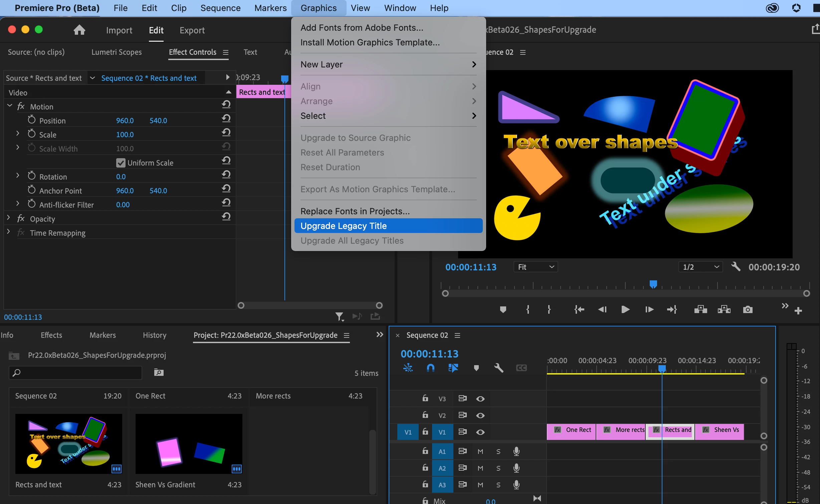
Task: Open the Fit zoom level dropdown
Action: (x=536, y=267)
